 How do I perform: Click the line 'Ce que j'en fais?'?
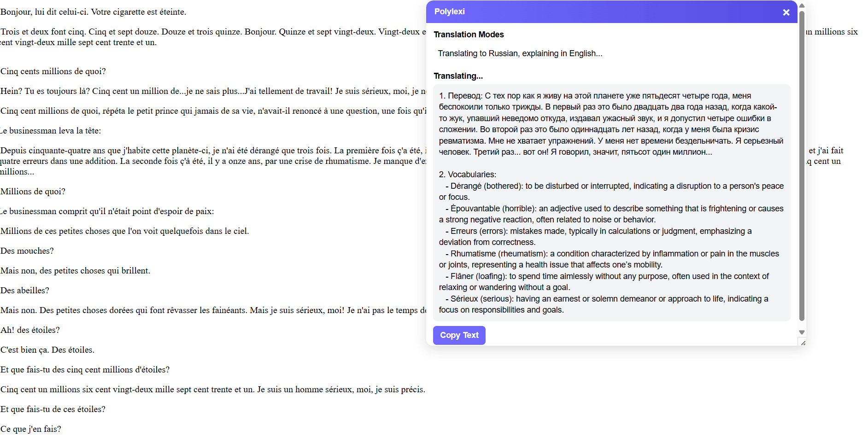pyautogui.click(x=30, y=429)
